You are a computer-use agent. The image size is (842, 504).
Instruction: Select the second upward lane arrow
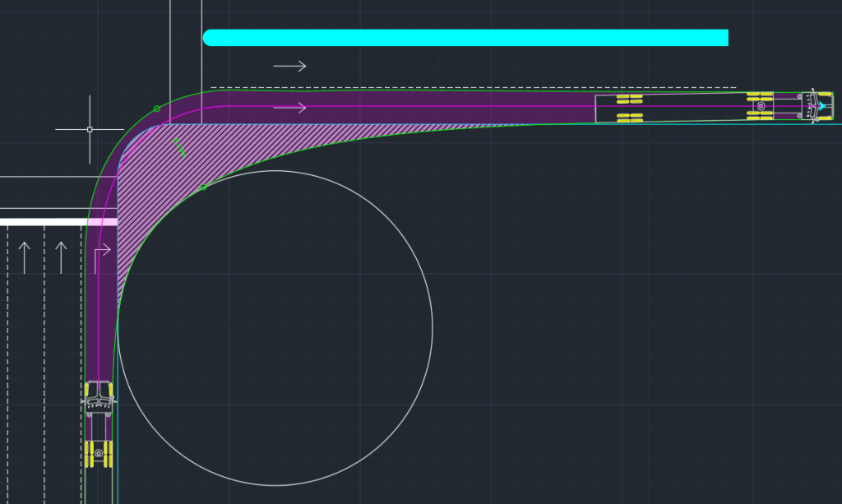60,257
